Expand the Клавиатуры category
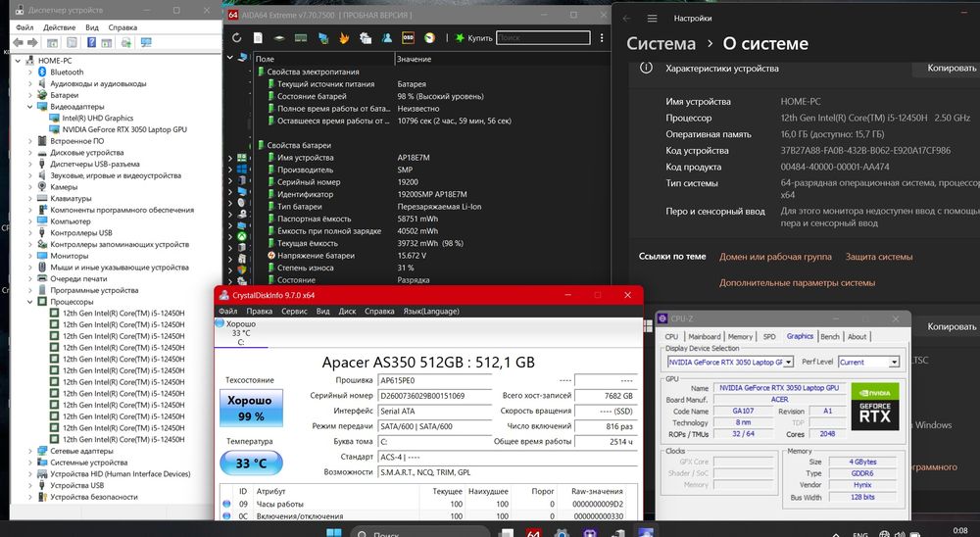Viewport: 980px width, 537px height. coord(29,198)
